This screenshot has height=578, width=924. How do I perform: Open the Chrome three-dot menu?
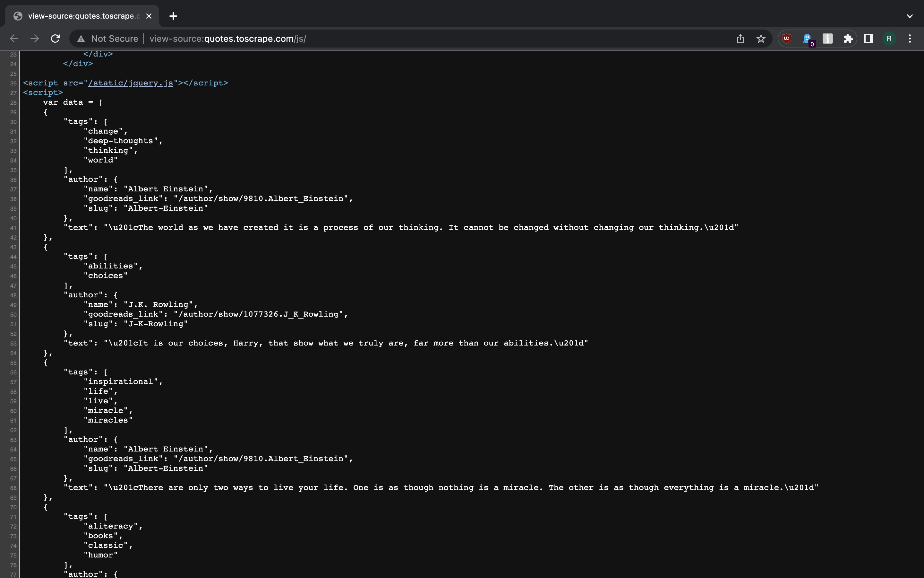[910, 39]
